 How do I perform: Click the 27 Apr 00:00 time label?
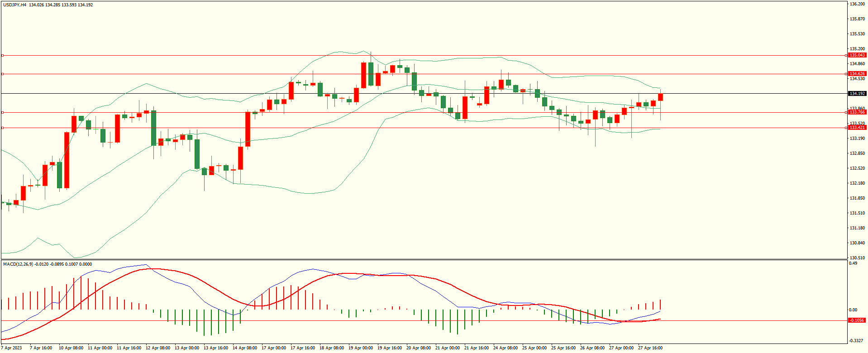pos(621,348)
